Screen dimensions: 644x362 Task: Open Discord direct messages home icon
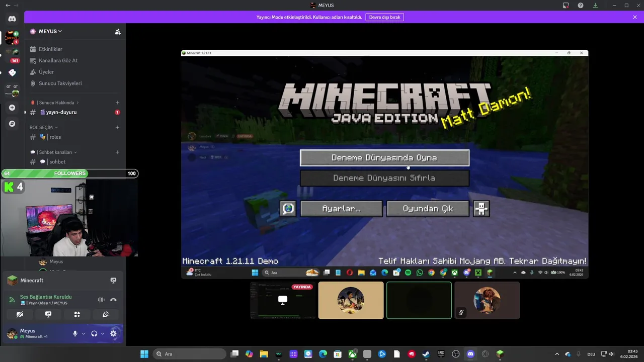click(x=12, y=19)
